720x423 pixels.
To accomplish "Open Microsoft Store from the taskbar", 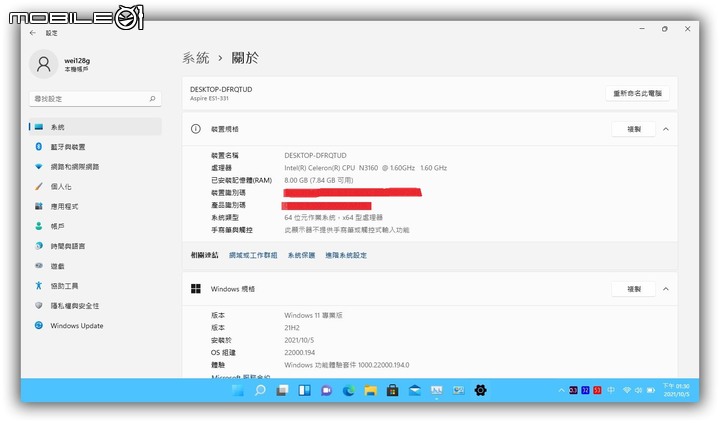I will point(392,390).
